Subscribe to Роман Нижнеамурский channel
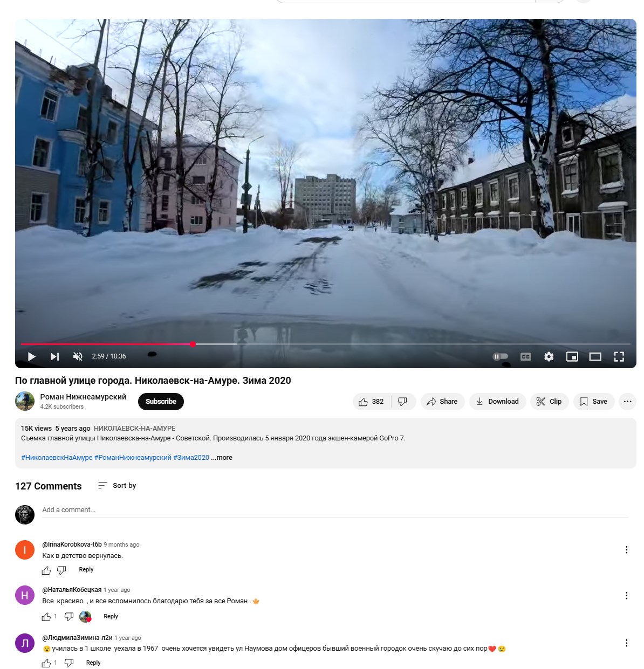 coord(161,402)
